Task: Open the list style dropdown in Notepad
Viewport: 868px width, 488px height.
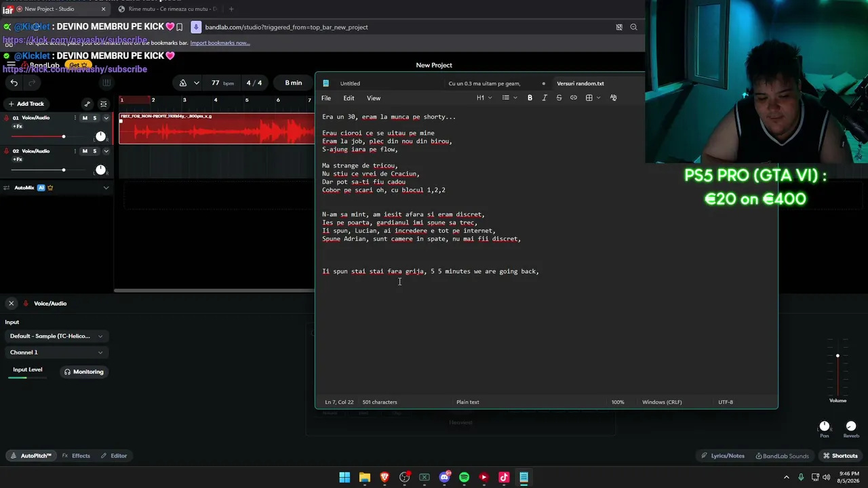Action: (x=509, y=98)
